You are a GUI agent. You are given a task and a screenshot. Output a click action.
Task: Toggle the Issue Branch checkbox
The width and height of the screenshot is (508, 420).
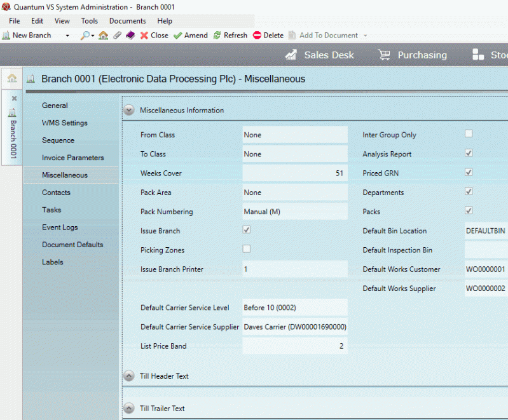[247, 230]
